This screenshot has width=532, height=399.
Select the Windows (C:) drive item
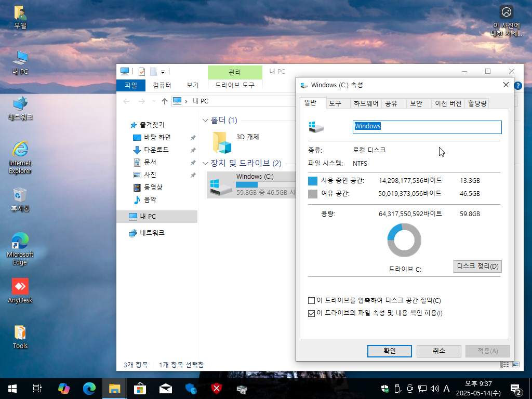(252, 185)
